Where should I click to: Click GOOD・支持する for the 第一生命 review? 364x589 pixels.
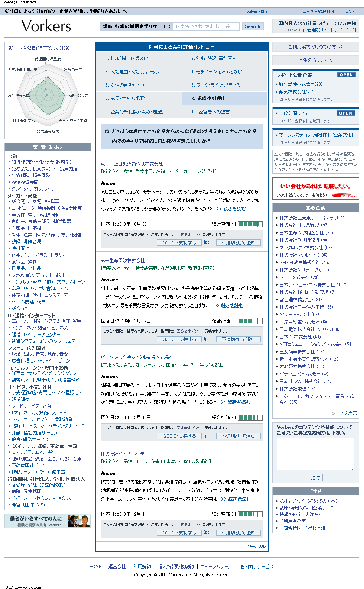[179, 339]
